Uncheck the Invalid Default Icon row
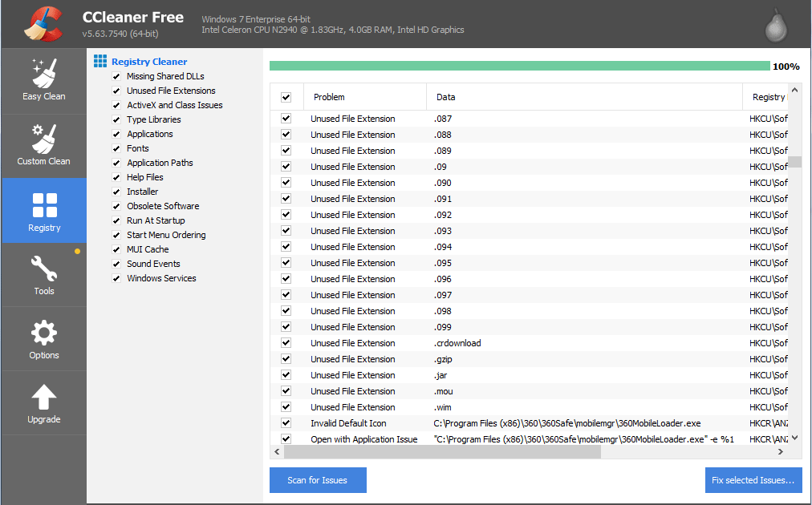812x505 pixels. click(x=286, y=422)
